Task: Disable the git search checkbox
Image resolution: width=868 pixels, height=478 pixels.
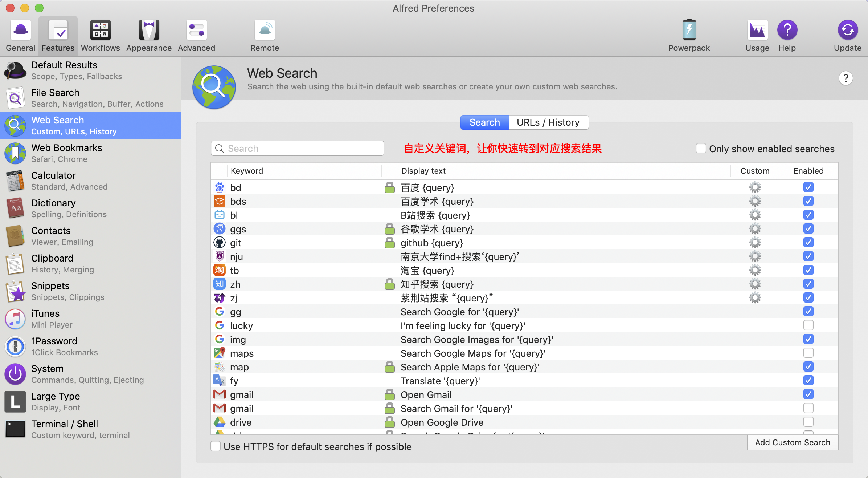Action: [808, 243]
